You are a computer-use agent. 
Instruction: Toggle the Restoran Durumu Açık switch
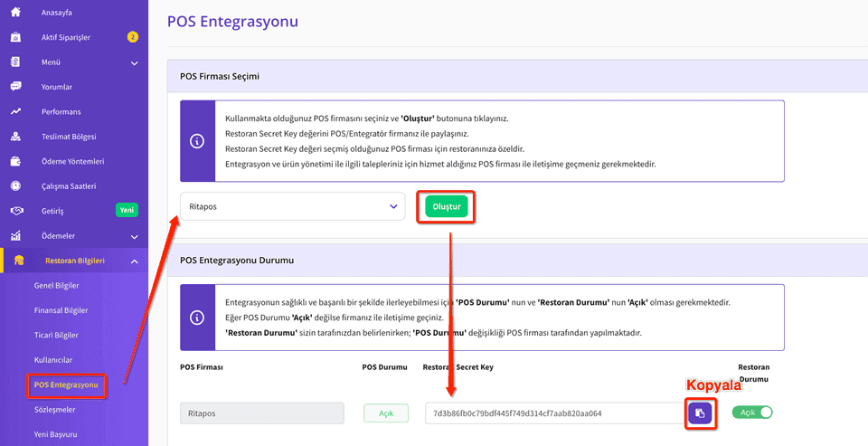[751, 413]
